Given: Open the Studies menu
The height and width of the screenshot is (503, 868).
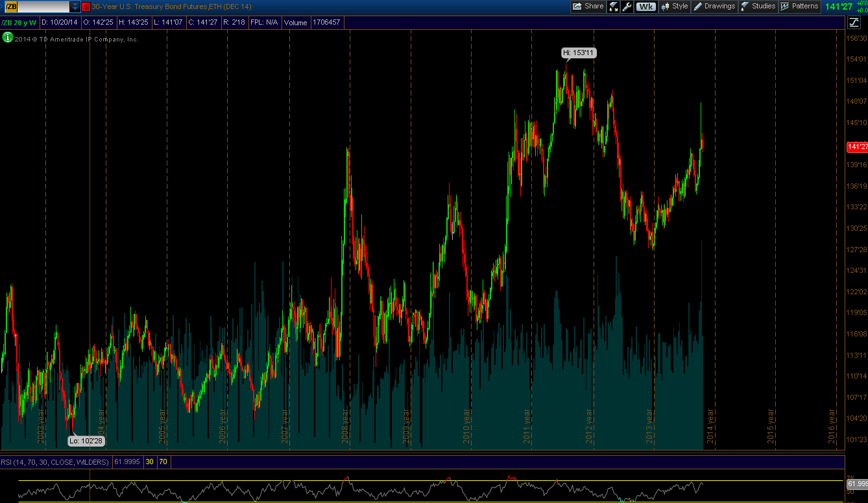Looking at the screenshot, I should tap(758, 6).
